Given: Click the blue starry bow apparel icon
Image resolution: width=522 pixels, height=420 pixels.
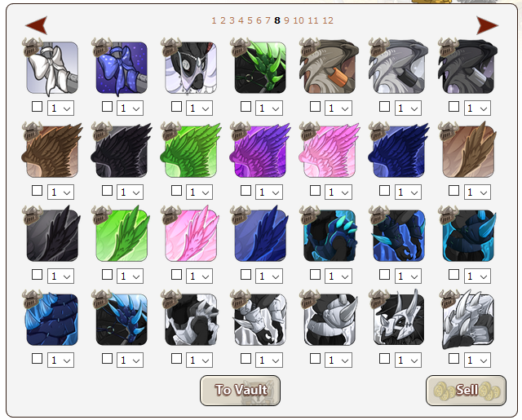Looking at the screenshot, I should pos(122,68).
